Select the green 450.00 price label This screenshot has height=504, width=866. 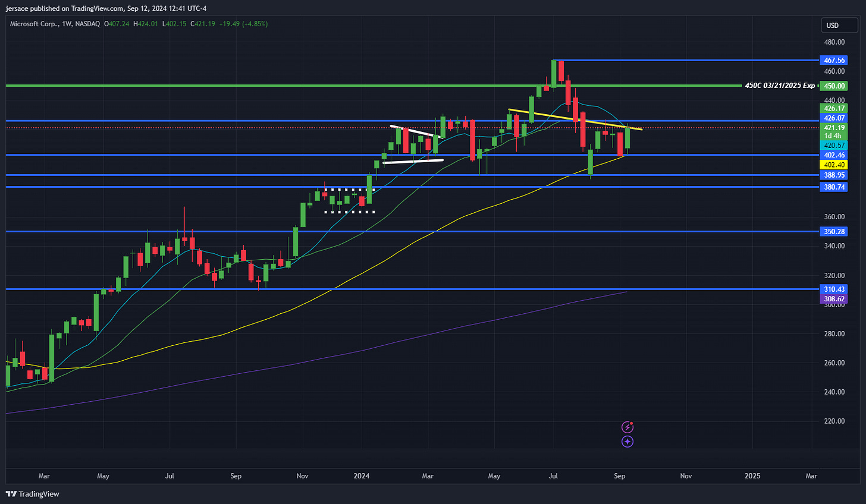point(833,86)
